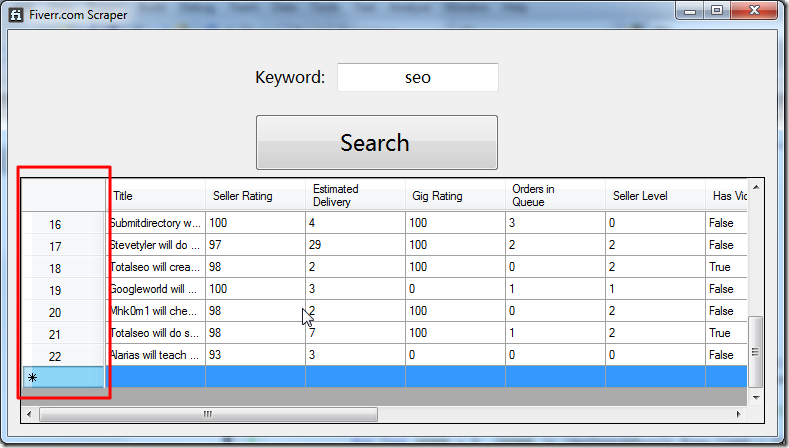Click the 'Mhk0m1 will che...' title cell
Viewport: 789px width, 448px height.
pos(156,311)
